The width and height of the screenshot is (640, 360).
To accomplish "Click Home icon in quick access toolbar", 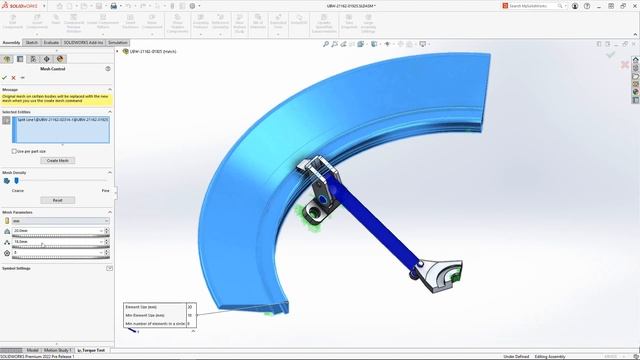I will click(x=60, y=6).
